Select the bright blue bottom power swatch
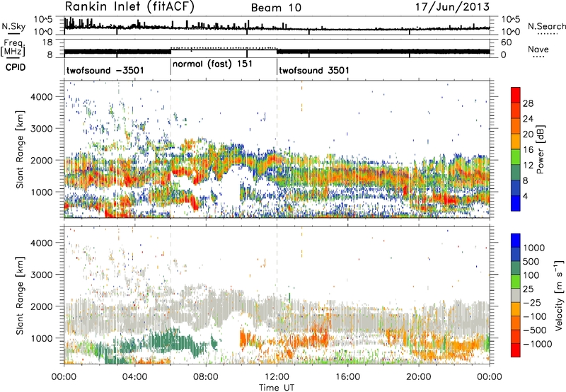Screen dimensions: 566x392 click(x=516, y=203)
